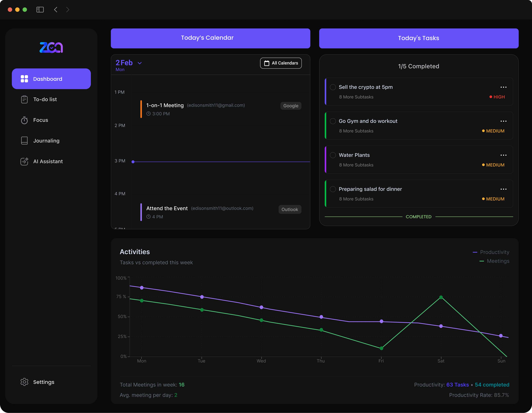Click Total Meetings in week: 16
532x413 pixels.
pos(152,385)
